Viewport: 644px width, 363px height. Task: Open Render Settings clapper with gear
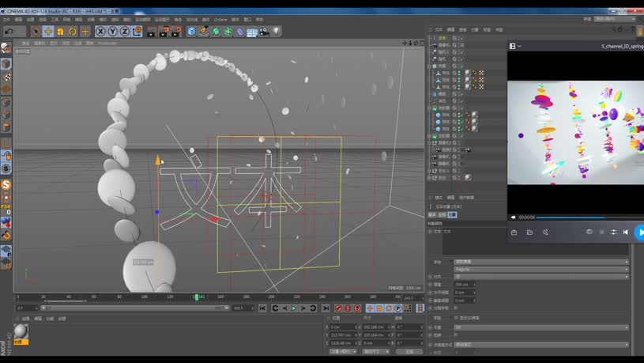[176, 32]
